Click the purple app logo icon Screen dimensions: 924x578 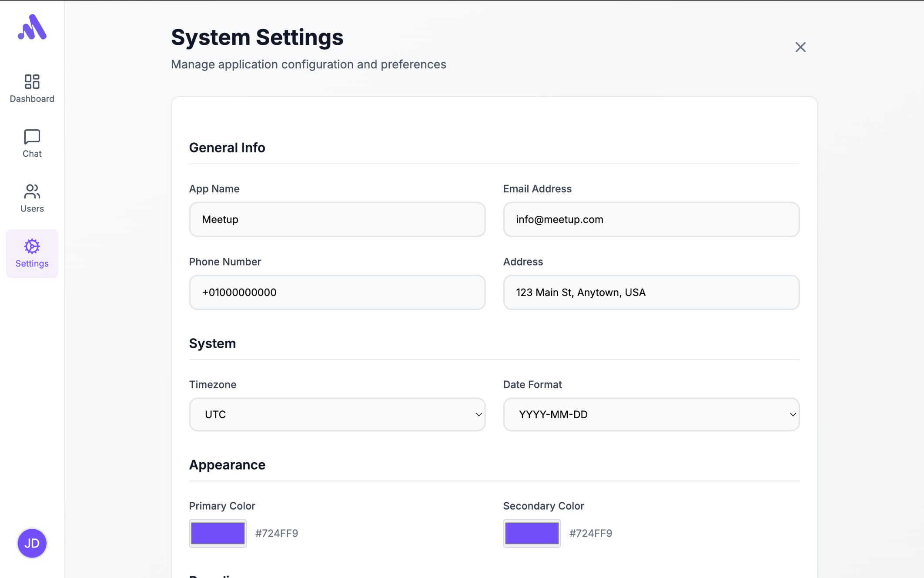pos(32,27)
